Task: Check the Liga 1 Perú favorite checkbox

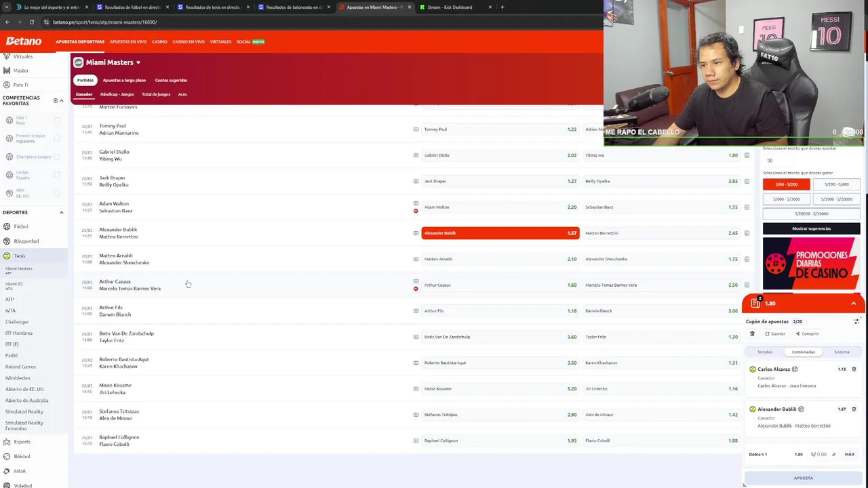Action: pyautogui.click(x=57, y=121)
